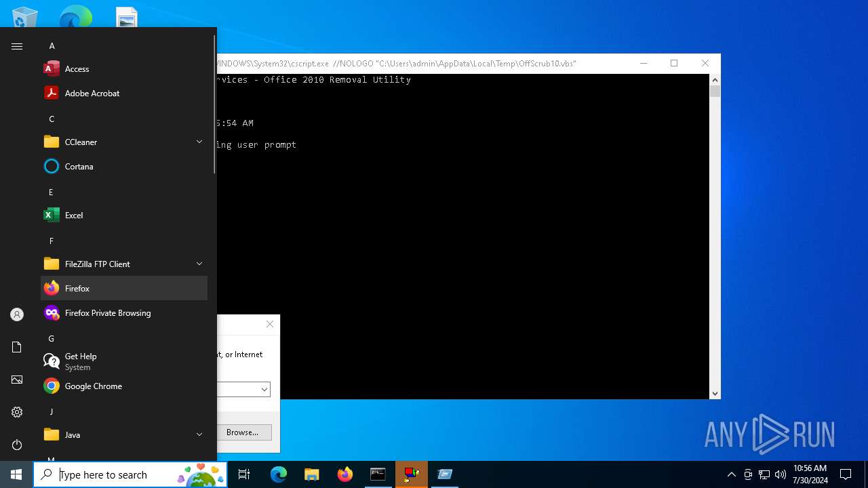
Task: Open the Run dialog taskbar button
Action: pyautogui.click(x=445, y=474)
